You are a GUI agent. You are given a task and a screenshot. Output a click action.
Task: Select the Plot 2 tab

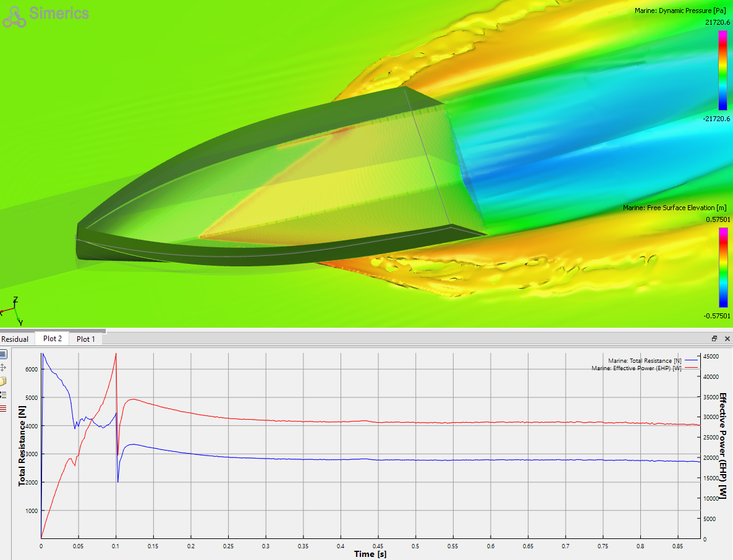click(53, 339)
